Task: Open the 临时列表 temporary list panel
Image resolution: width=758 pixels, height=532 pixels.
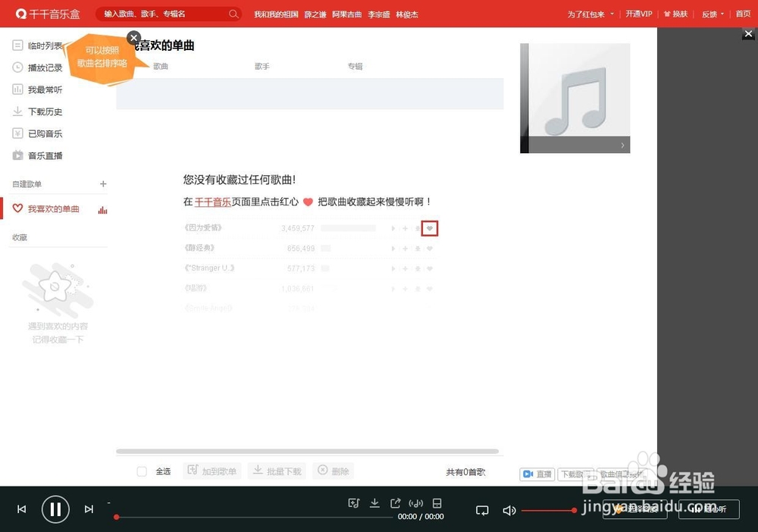Action: [45, 45]
